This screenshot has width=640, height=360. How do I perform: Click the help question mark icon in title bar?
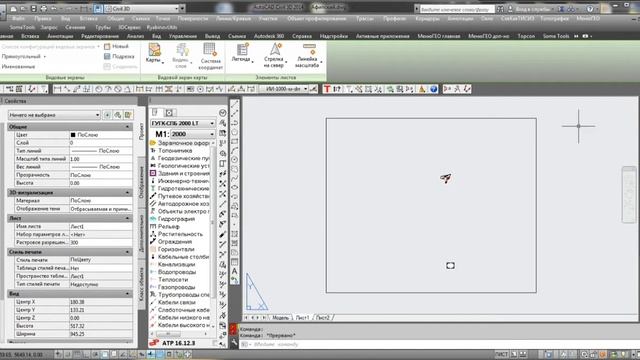[x=590, y=9]
